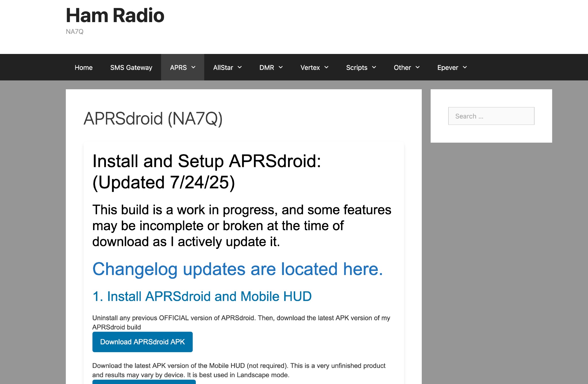Expand the Other dropdown chevron
Image resolution: width=588 pixels, height=384 pixels.
coord(418,67)
